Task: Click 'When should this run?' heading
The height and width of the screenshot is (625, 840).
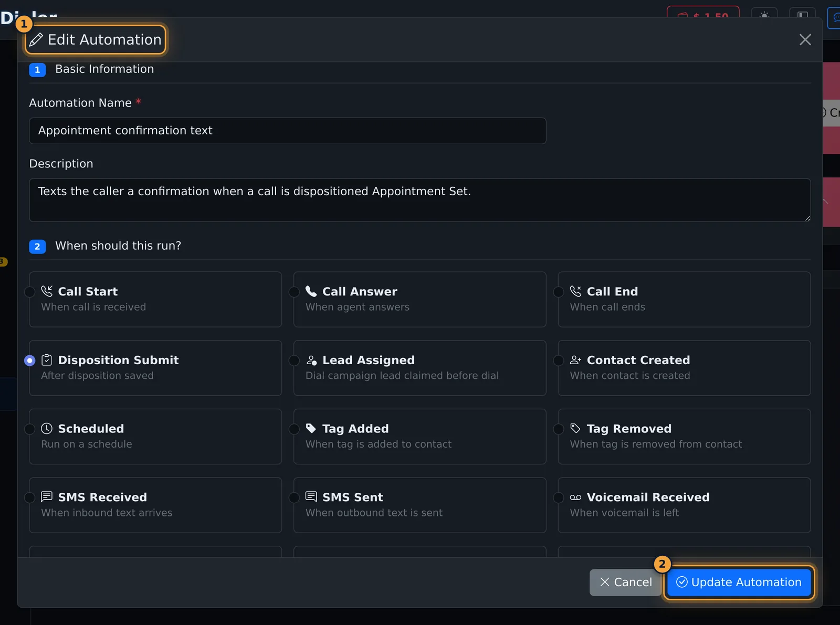Action: coord(118,246)
